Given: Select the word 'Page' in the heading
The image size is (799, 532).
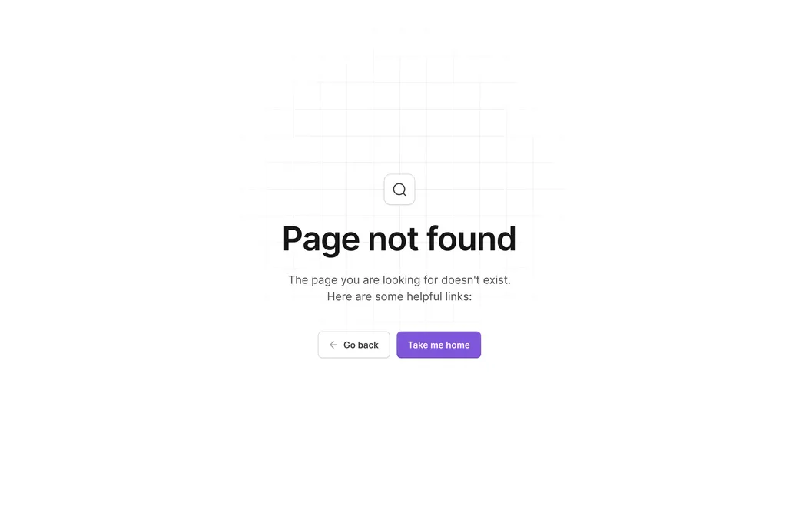Looking at the screenshot, I should coord(321,240).
